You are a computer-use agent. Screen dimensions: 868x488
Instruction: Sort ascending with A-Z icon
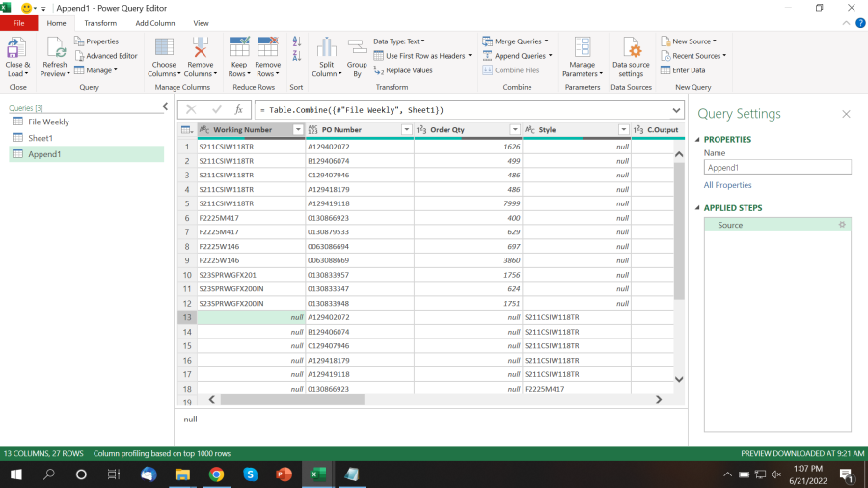click(x=297, y=41)
